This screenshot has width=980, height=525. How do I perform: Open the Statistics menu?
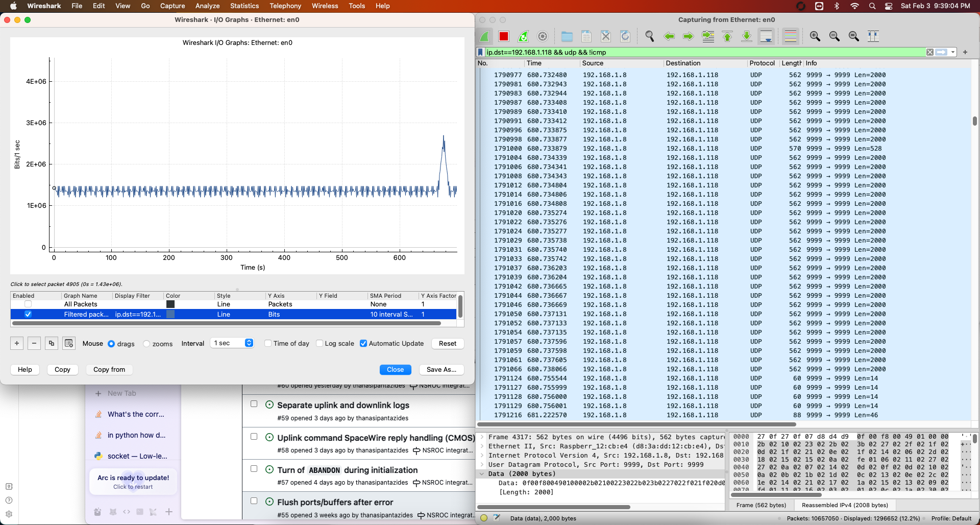coord(244,6)
